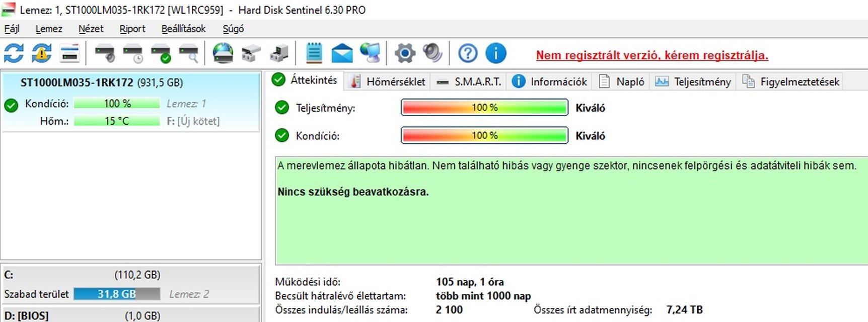
Task: Open settings via gear icon
Action: click(405, 53)
